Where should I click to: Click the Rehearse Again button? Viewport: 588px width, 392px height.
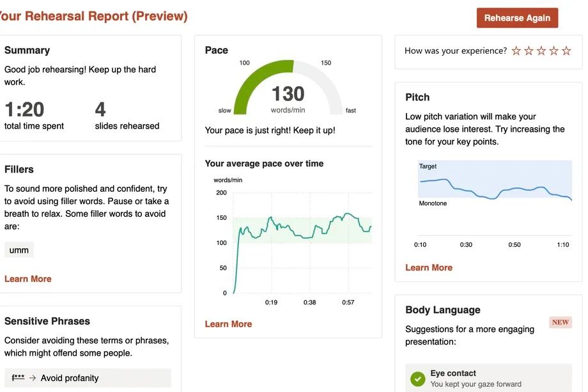pos(516,18)
